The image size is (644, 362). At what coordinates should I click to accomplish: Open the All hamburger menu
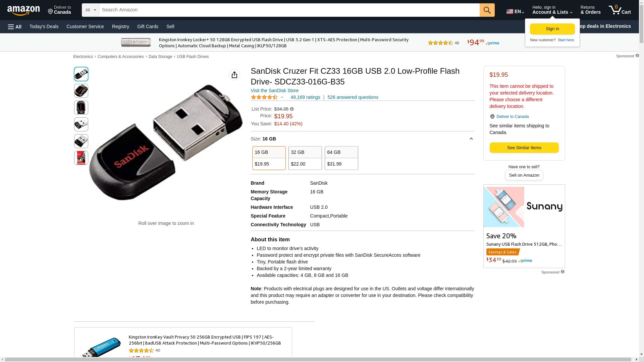coord(15,27)
